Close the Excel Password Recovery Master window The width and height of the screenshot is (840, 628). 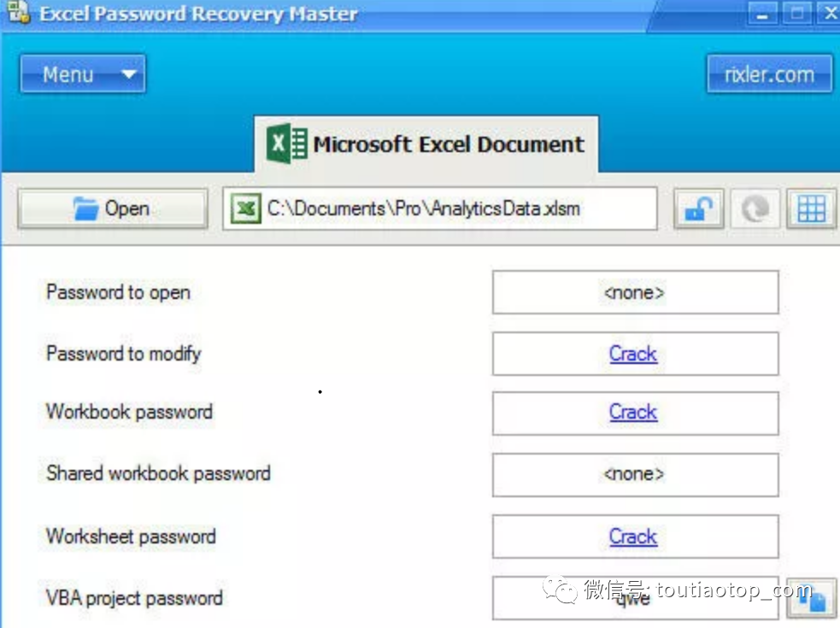[x=829, y=13]
